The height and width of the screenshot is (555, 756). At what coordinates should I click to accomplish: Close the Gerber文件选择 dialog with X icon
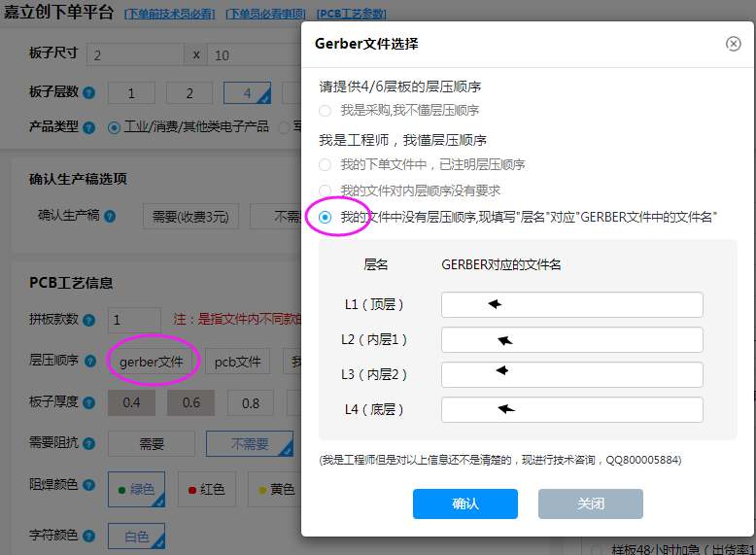(x=734, y=44)
